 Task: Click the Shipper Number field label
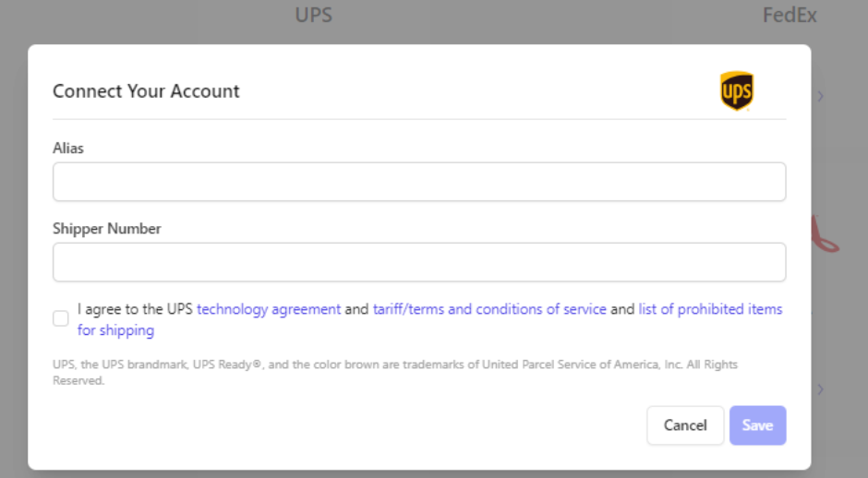(107, 229)
